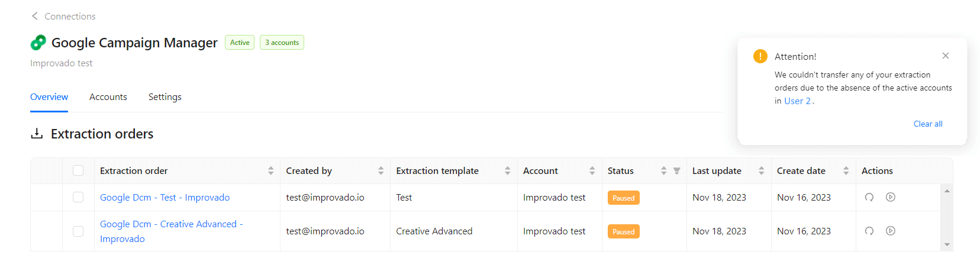Check the Creative Advanced order row checkbox

[78, 231]
